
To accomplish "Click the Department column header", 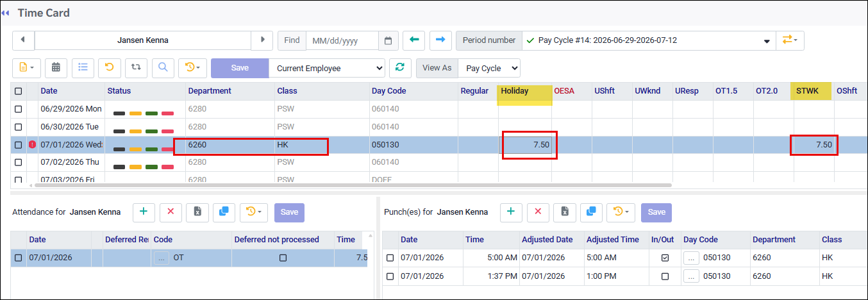I will (230, 91).
